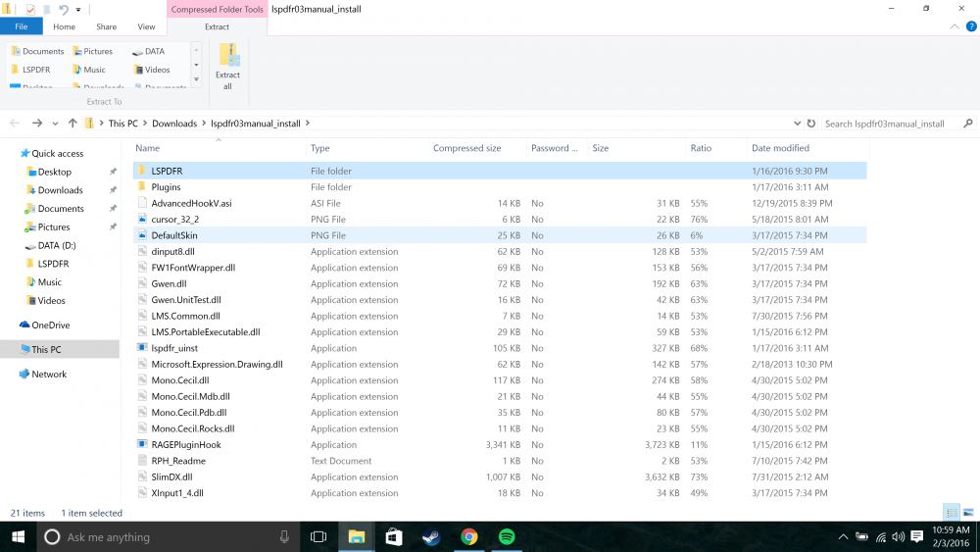Choose Videos in Extract To gallery
980x552 pixels.
click(152, 70)
